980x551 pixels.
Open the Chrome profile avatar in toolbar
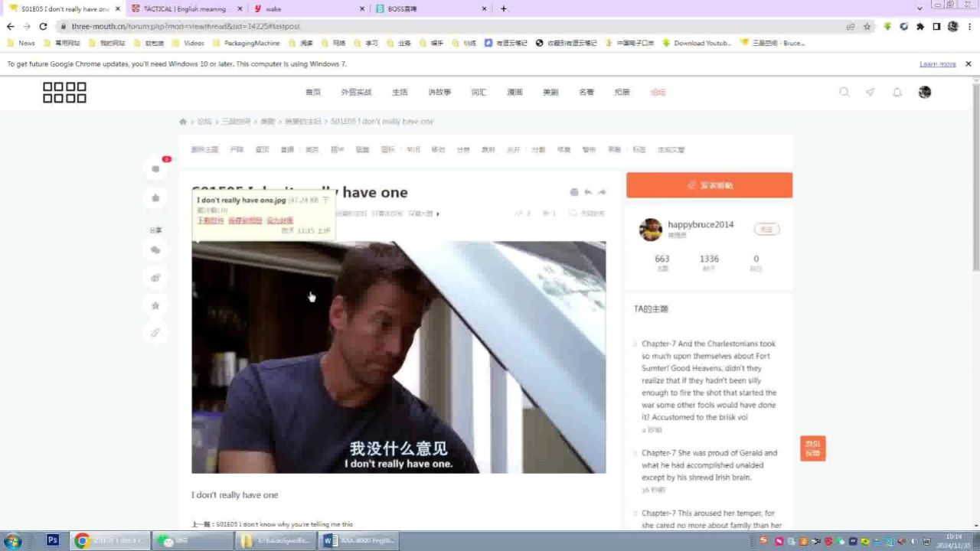[953, 26]
